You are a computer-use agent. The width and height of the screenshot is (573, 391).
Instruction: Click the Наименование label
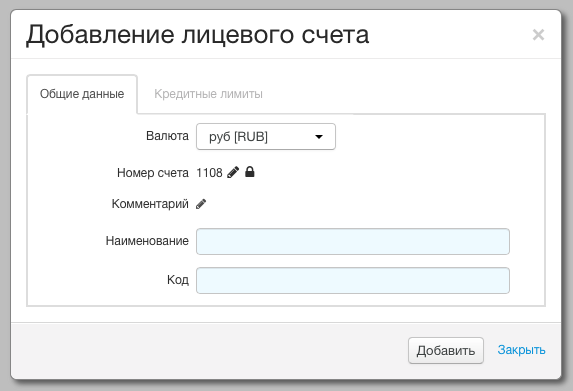coord(147,241)
